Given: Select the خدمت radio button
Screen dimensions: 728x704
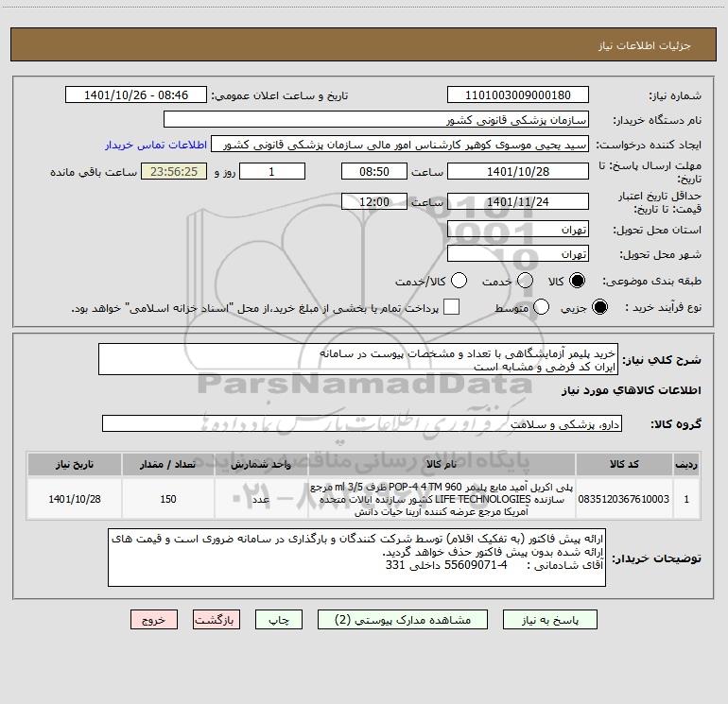Looking at the screenshot, I should [x=525, y=281].
